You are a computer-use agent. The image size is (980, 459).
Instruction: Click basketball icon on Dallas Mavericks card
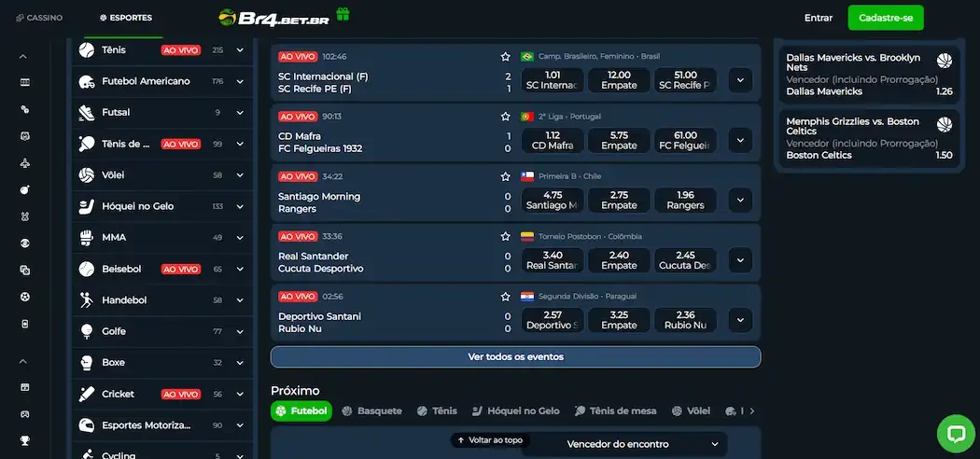point(944,62)
